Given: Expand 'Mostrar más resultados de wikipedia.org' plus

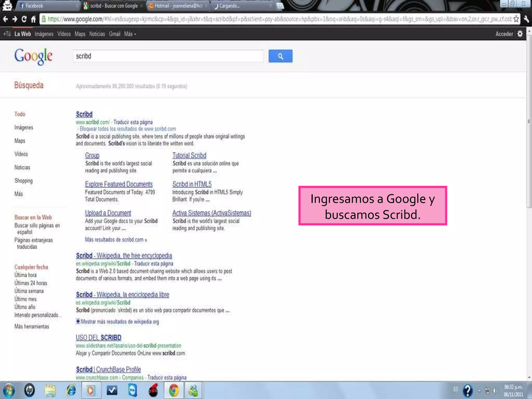Looking at the screenshot, I should pos(78,321).
